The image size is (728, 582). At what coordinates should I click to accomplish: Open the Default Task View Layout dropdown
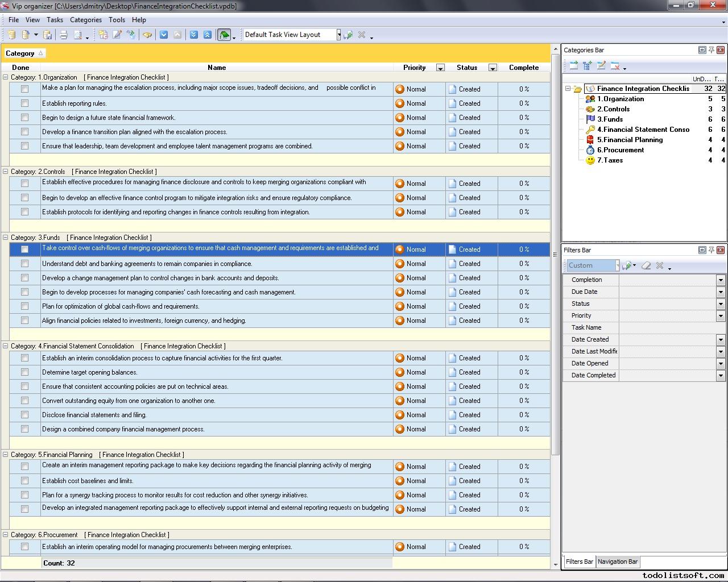coord(338,35)
